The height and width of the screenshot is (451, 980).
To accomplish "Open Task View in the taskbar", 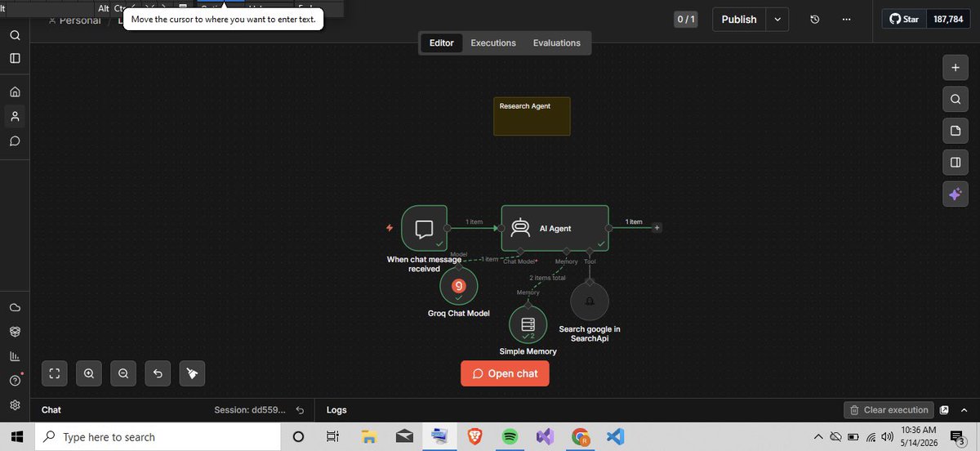I will (332, 437).
